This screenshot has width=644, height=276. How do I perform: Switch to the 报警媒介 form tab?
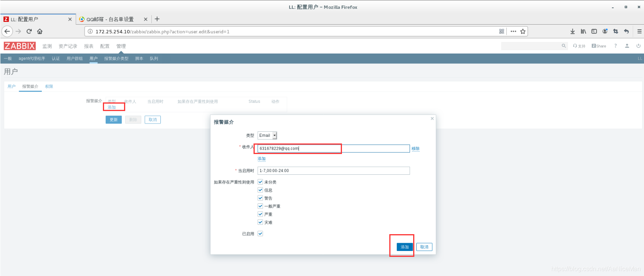tap(30, 86)
